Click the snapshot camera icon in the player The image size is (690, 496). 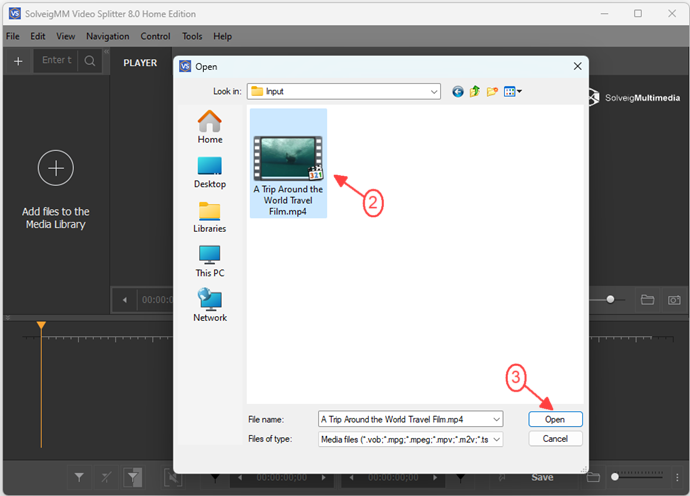coord(674,300)
